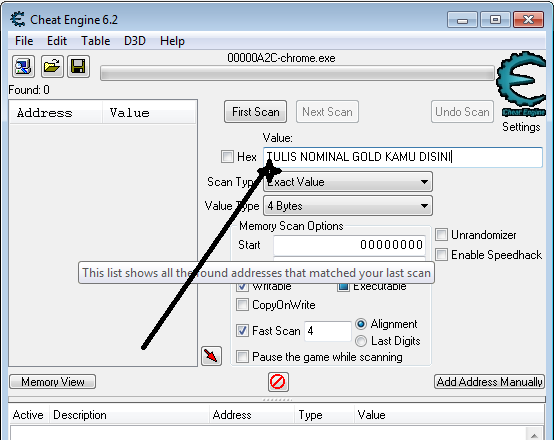Maximize the Cheat Engine window
This screenshot has width=554, height=440.
495,19
